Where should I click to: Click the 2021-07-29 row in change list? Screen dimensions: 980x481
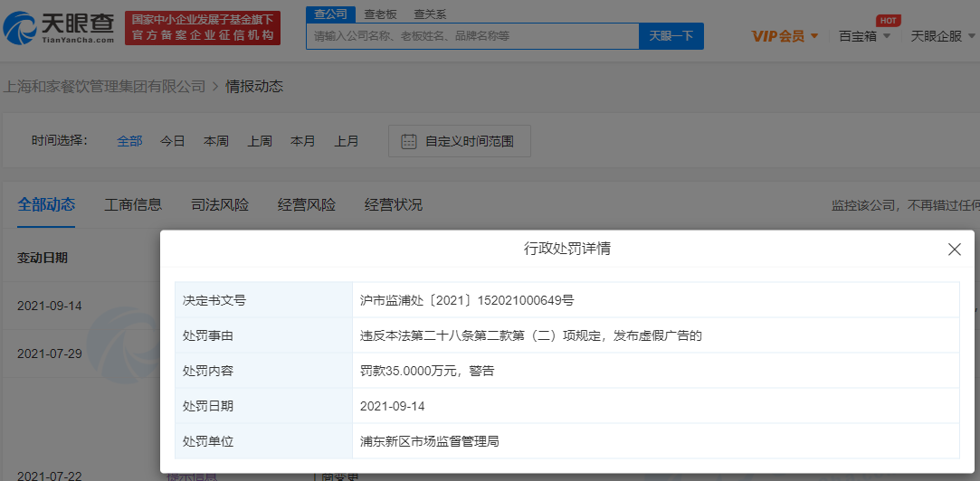(50, 354)
